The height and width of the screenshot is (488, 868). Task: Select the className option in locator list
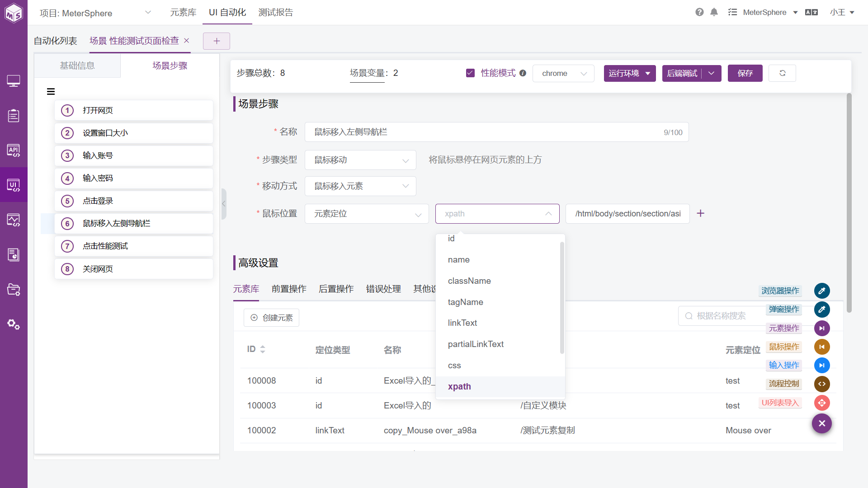pyautogui.click(x=498, y=281)
